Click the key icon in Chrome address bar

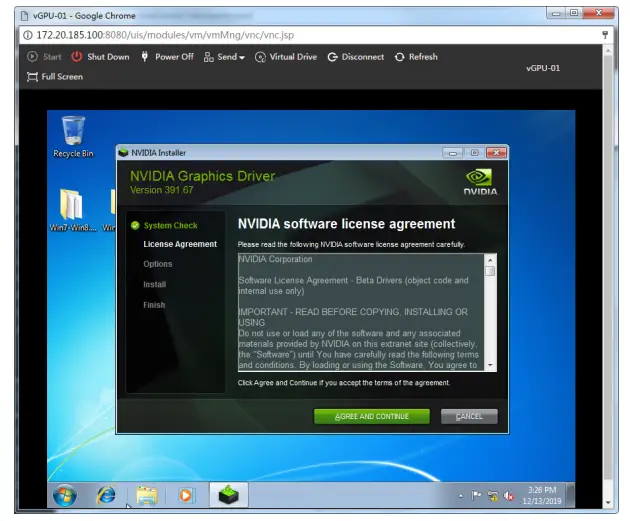(x=605, y=35)
